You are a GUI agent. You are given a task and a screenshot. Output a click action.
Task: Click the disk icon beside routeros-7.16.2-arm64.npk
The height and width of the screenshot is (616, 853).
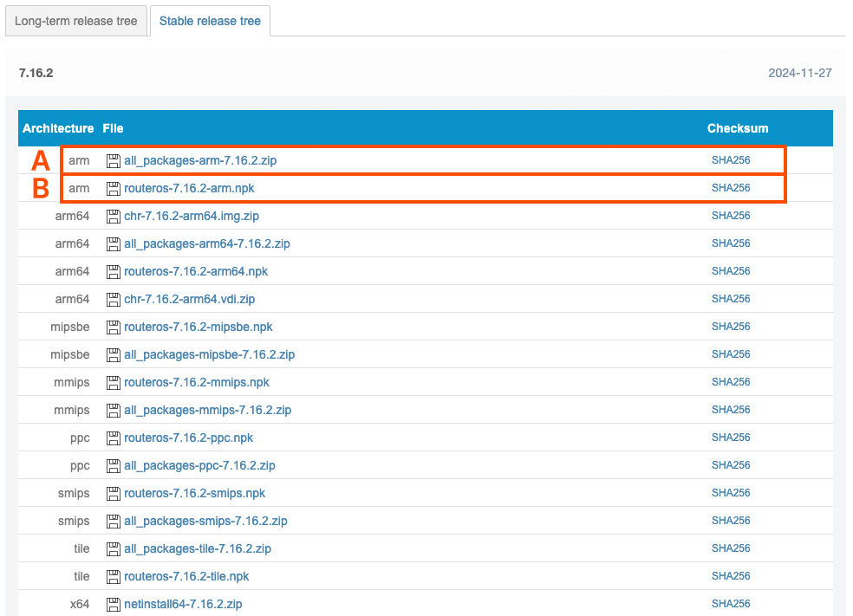click(x=114, y=272)
